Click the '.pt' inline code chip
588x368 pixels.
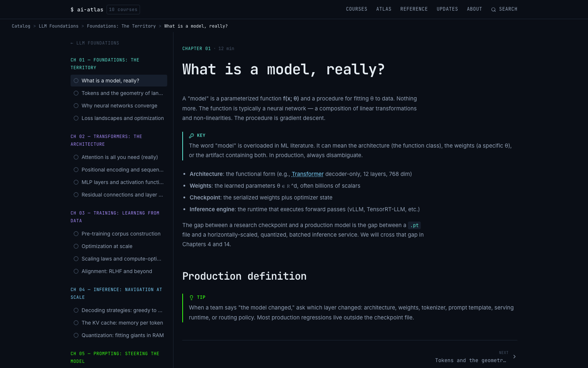coord(414,225)
